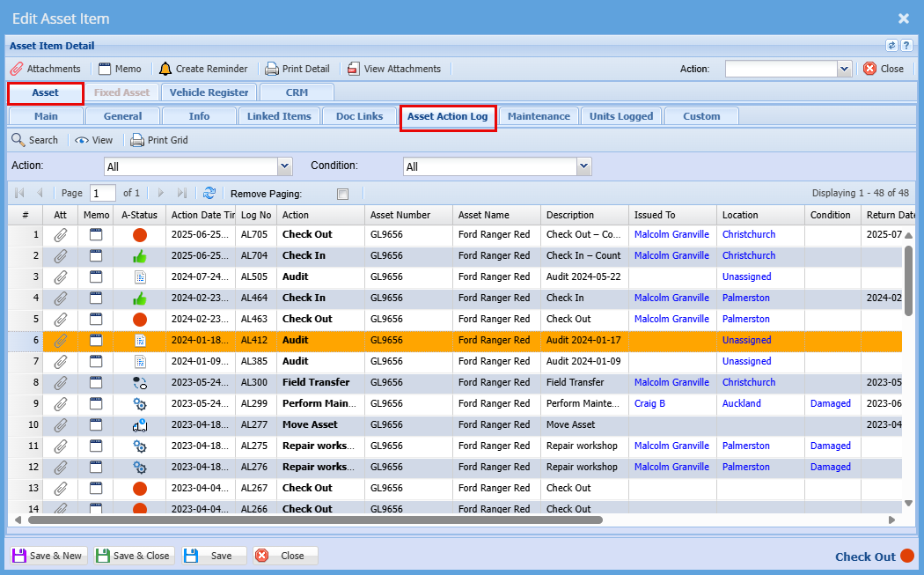Open the memo icon in row 1
The image size is (924, 575).
pyautogui.click(x=96, y=235)
